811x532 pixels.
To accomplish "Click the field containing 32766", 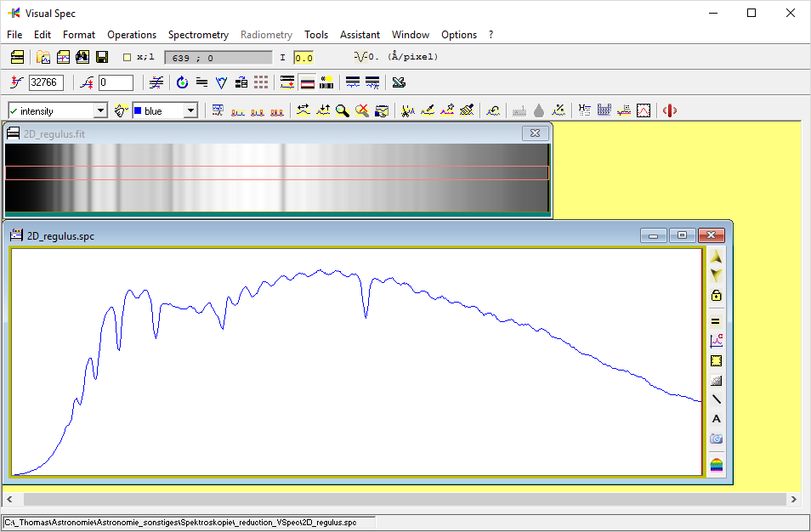I will 46,82.
